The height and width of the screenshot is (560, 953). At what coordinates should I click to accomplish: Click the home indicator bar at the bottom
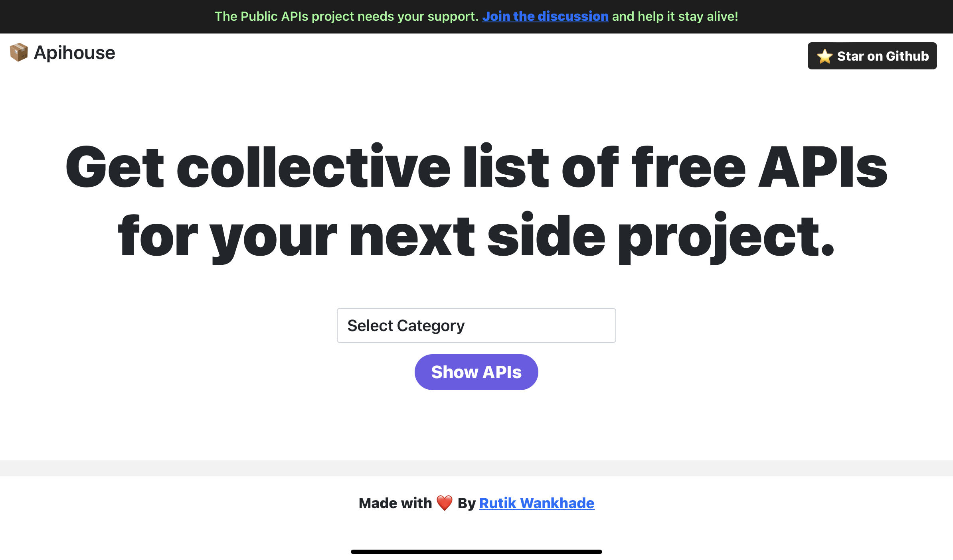(476, 551)
